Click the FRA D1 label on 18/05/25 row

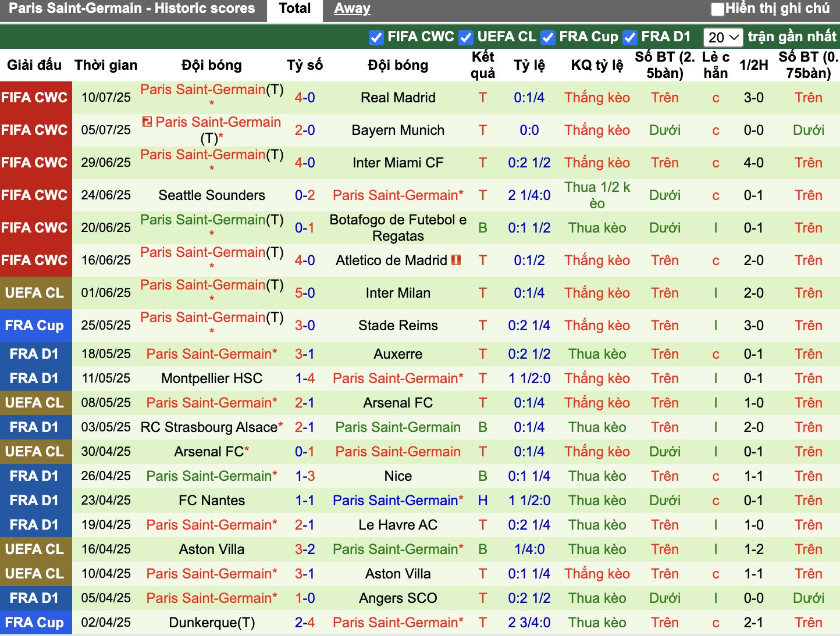(x=34, y=353)
